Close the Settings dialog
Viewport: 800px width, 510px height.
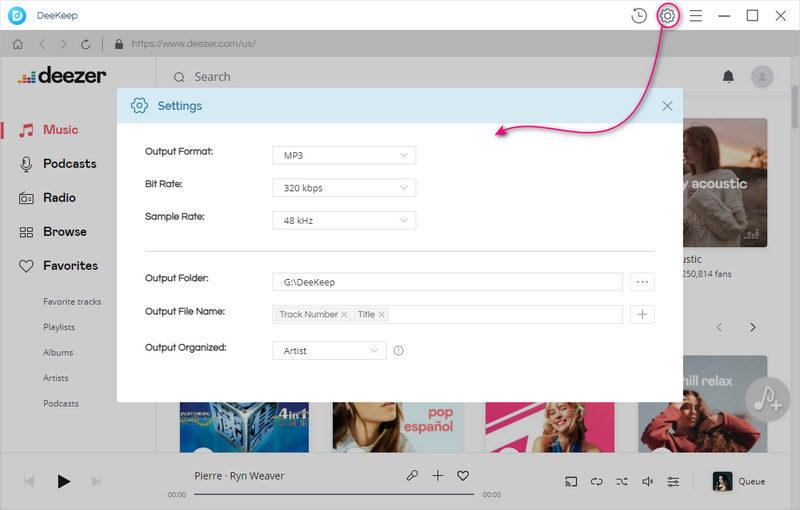667,106
